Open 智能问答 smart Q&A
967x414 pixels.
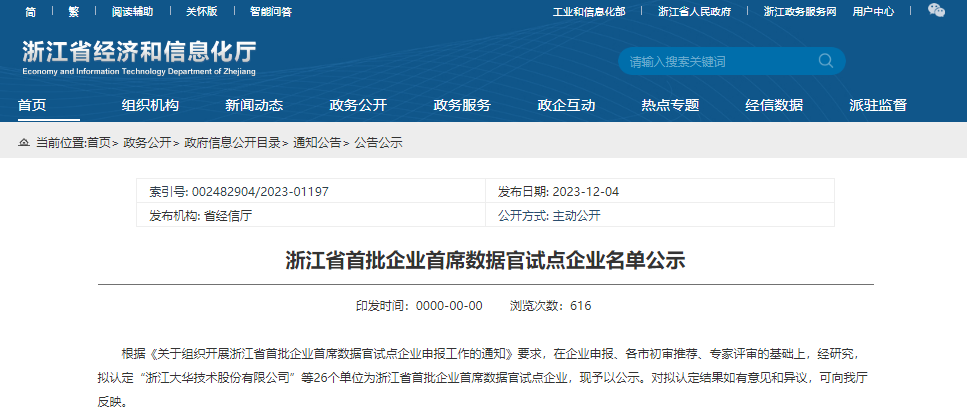point(270,12)
